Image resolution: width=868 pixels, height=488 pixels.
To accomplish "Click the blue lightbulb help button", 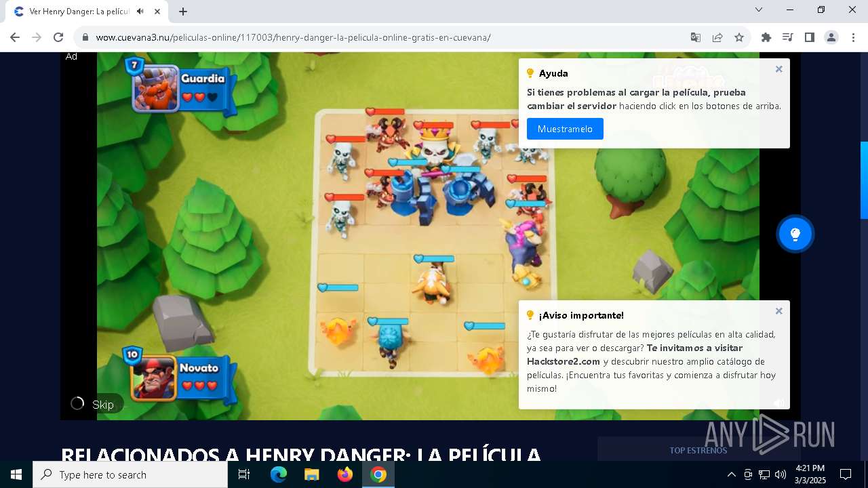I will pyautogui.click(x=795, y=235).
